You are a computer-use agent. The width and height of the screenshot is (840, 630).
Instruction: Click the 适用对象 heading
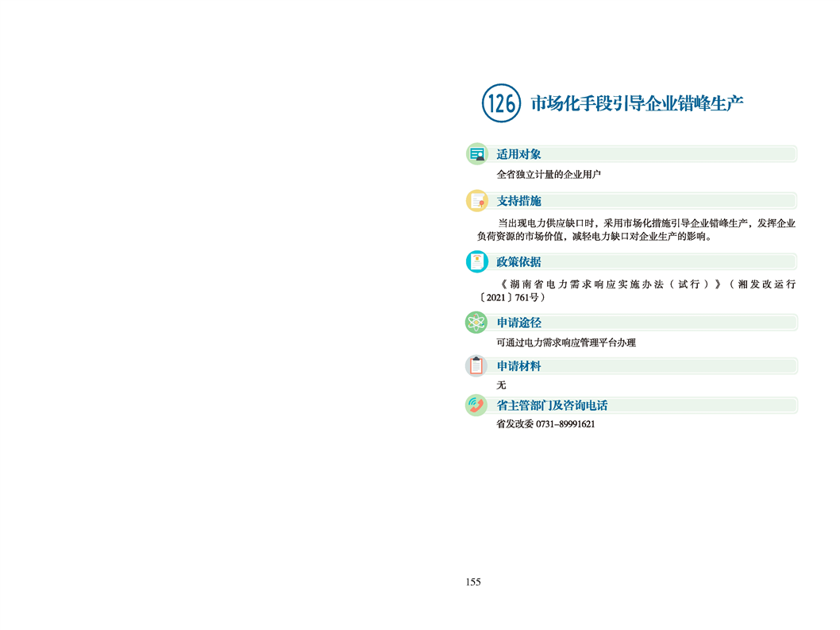[x=518, y=154]
